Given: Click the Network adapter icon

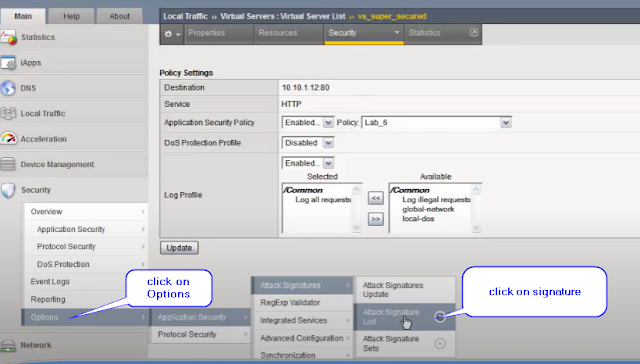Looking at the screenshot, I should [8, 346].
